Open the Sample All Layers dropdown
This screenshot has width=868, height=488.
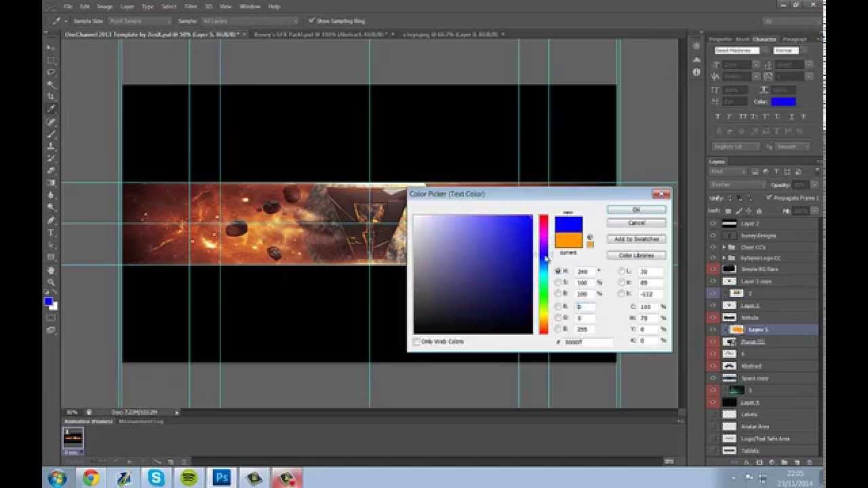click(x=248, y=21)
